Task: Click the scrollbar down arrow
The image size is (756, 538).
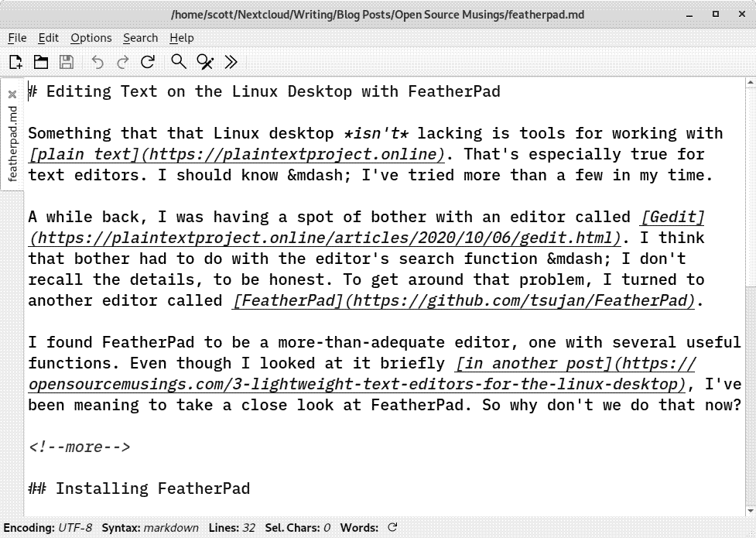Action: (x=751, y=510)
